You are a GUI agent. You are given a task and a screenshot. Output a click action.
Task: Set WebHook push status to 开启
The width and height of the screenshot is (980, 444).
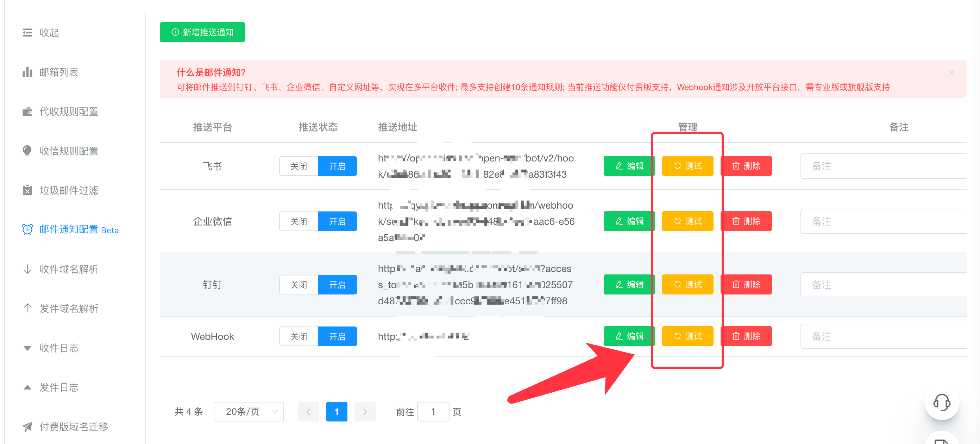pyautogui.click(x=338, y=336)
